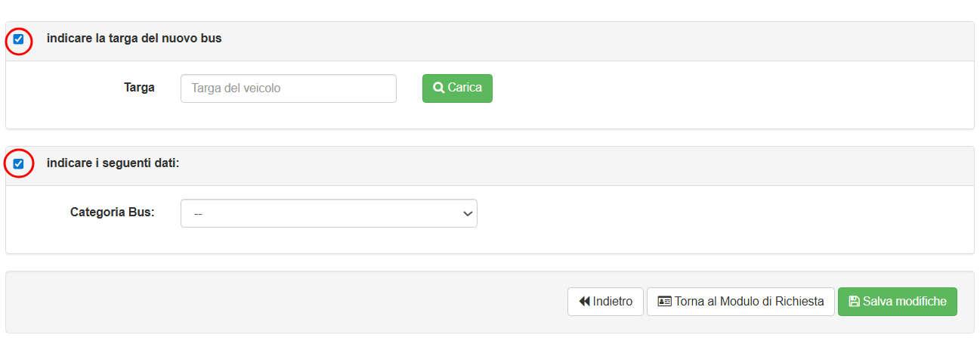This screenshot has height=338, width=980.
Task: Click the 'Targa' field label
Action: [x=139, y=88]
